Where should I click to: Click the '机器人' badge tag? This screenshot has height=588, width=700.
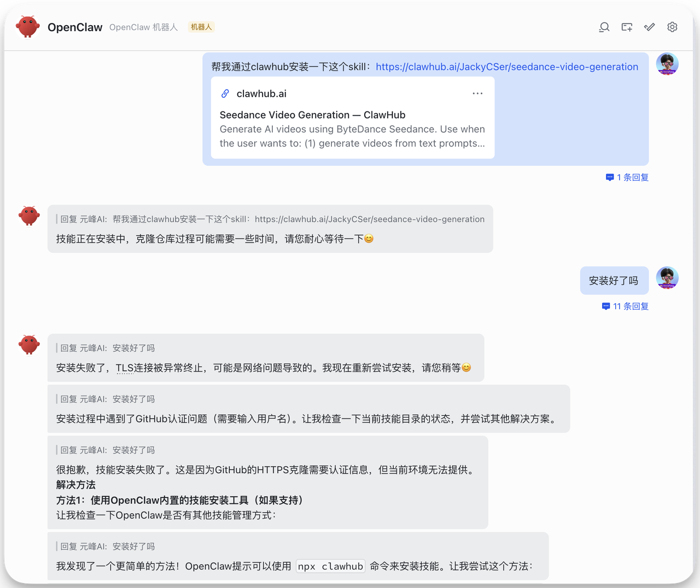[201, 27]
